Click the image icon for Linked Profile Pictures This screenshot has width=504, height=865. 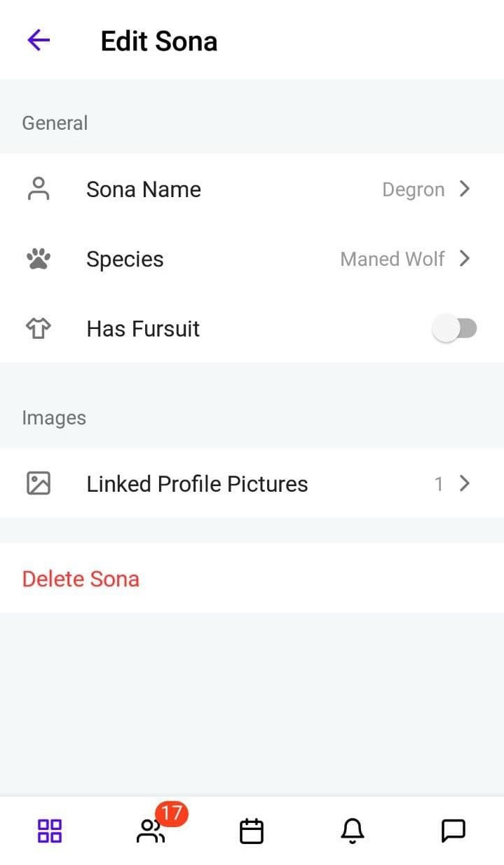click(39, 483)
